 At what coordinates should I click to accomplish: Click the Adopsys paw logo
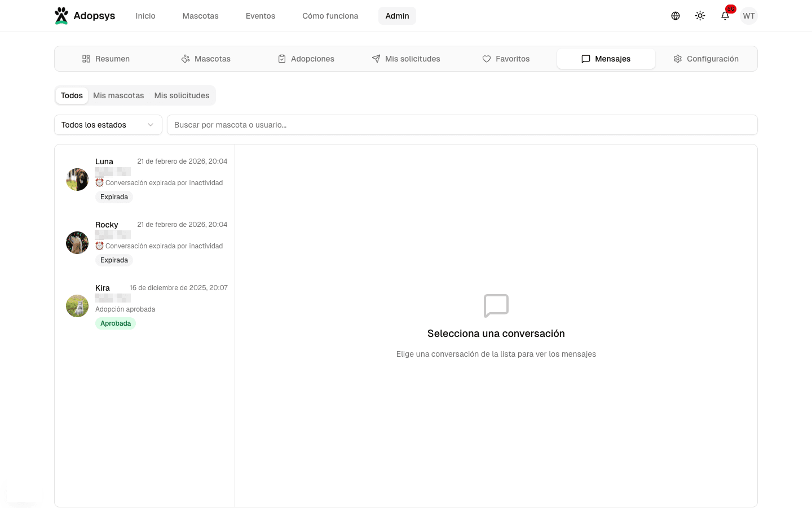tap(61, 15)
